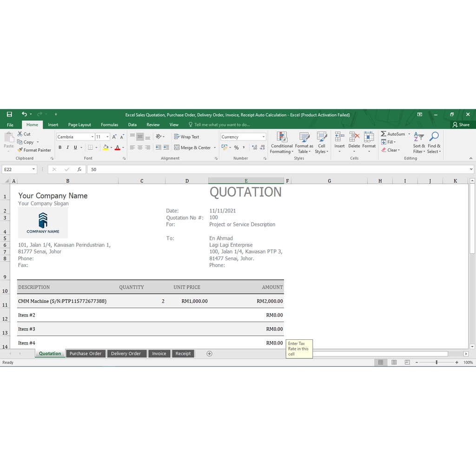
Task: Switch to the Formulas ribbon tab
Action: pos(109,125)
